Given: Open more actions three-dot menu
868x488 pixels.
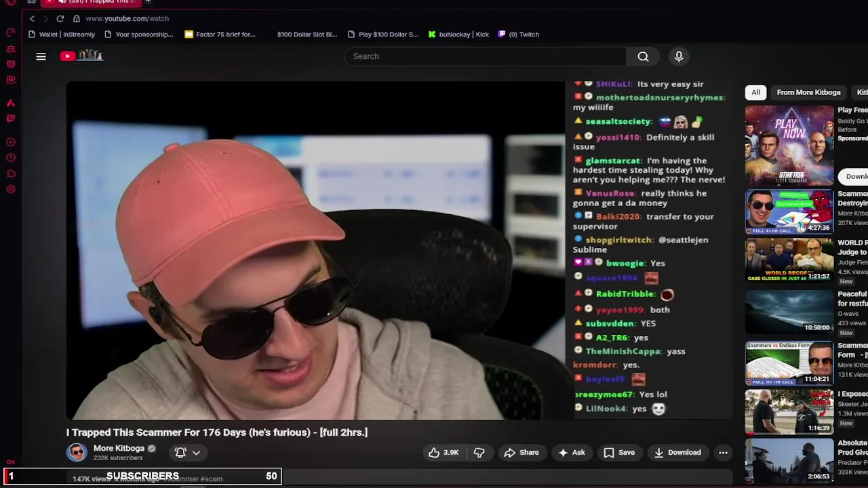Looking at the screenshot, I should [723, 453].
